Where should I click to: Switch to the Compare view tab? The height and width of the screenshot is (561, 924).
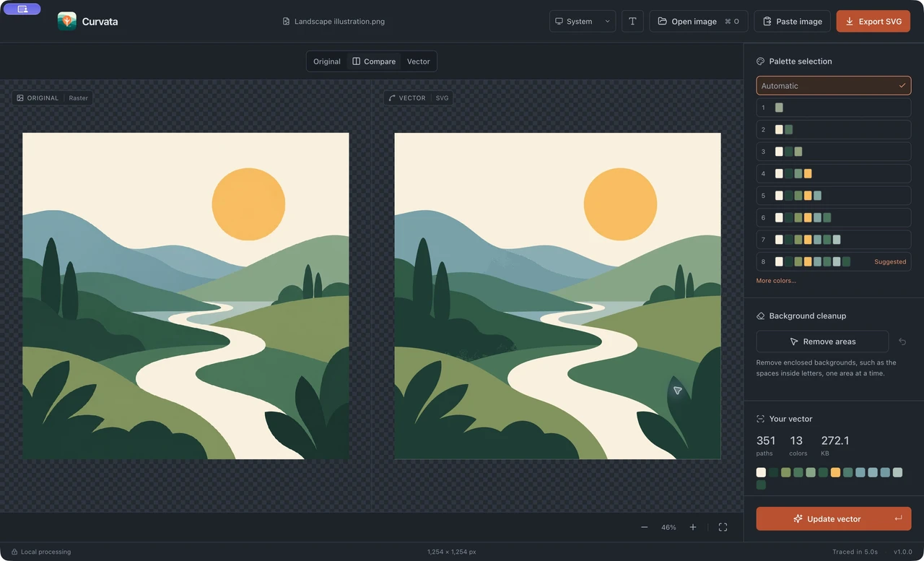tap(374, 61)
